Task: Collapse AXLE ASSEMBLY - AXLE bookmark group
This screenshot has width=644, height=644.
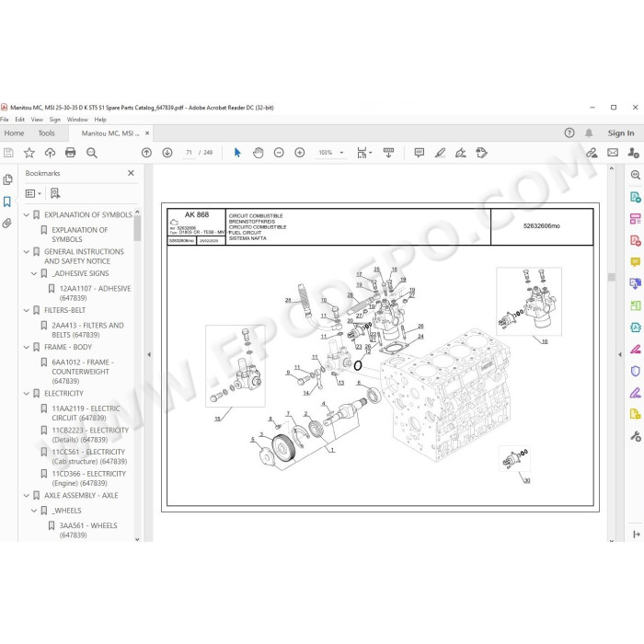Action: tap(27, 496)
